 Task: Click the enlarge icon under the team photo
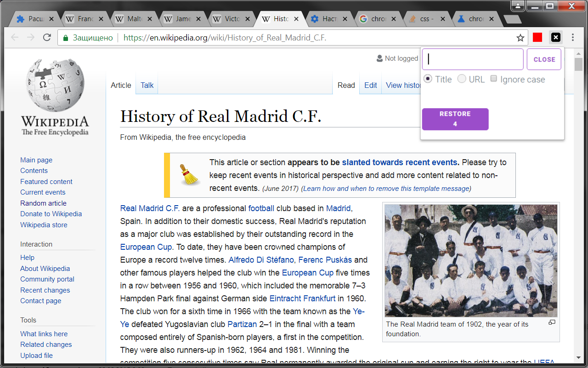click(552, 322)
